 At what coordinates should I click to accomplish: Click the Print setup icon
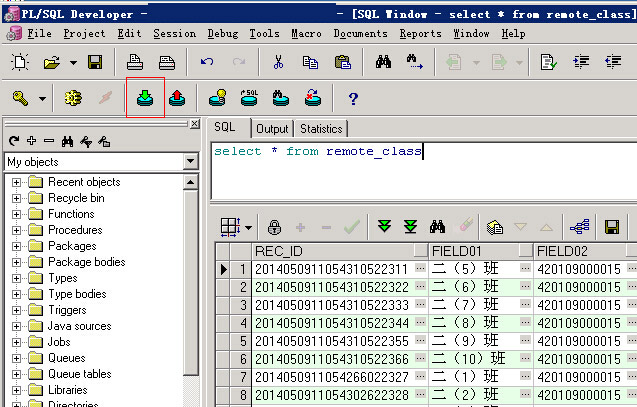(x=167, y=62)
